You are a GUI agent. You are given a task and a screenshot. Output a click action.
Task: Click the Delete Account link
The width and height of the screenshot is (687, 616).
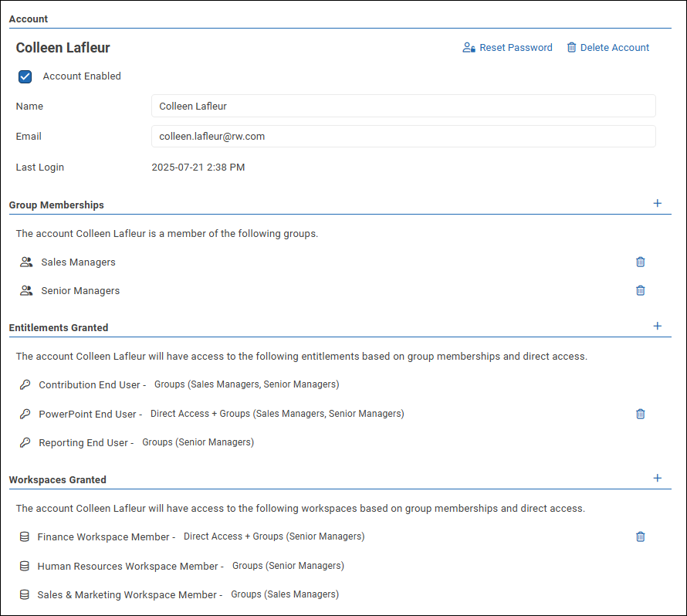pos(607,48)
